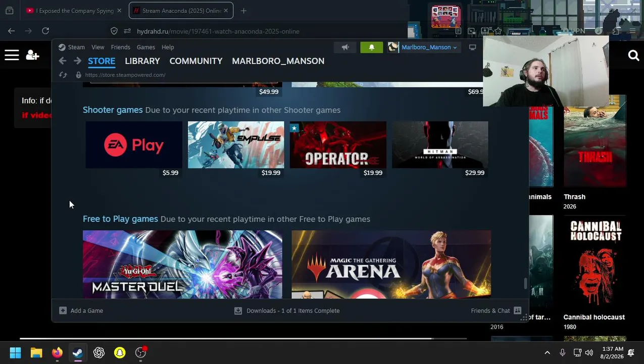The image size is (644, 364).
Task: Open ChatGPT from the taskbar
Action: [x=99, y=353]
